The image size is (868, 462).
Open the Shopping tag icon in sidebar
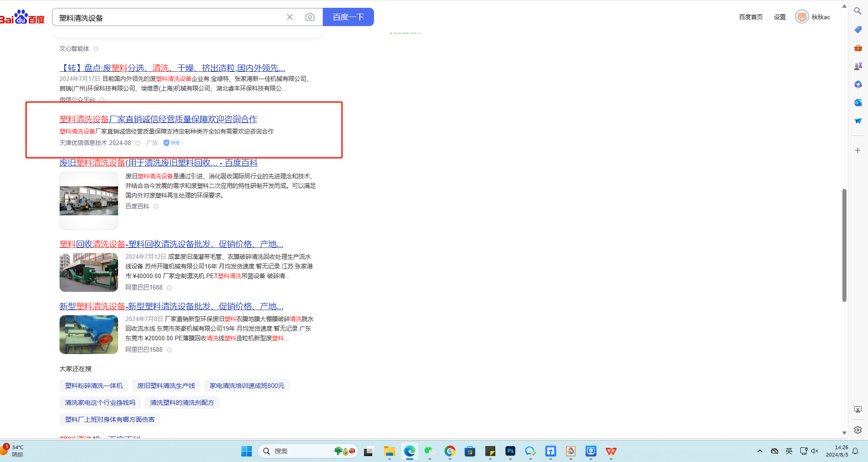[858, 29]
